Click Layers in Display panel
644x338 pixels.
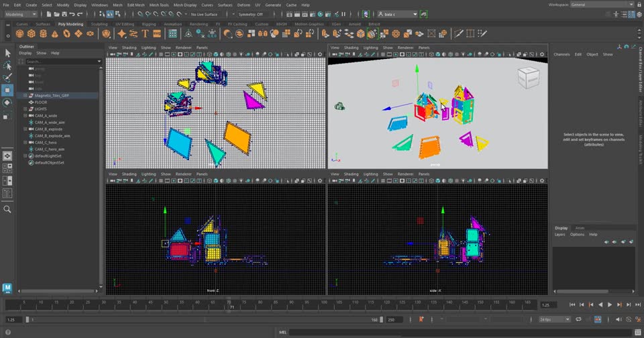tap(559, 234)
